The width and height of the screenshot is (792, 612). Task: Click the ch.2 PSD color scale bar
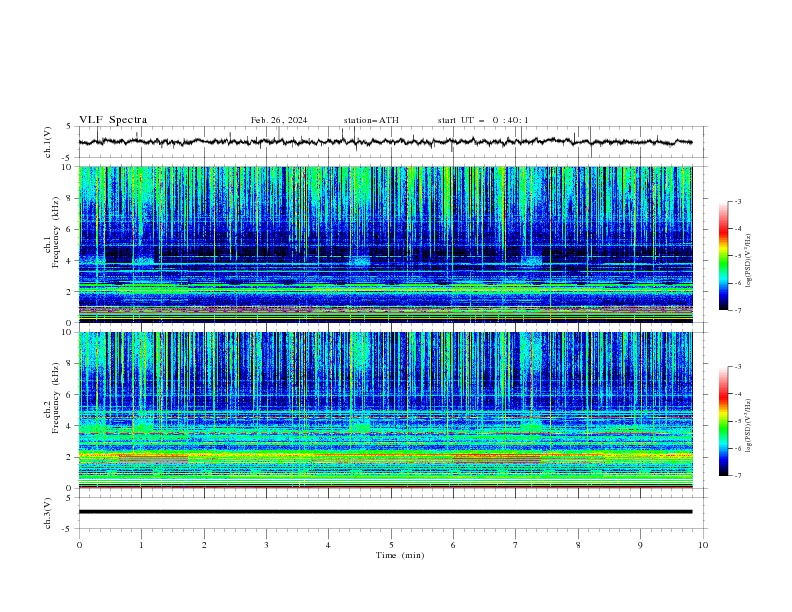723,421
